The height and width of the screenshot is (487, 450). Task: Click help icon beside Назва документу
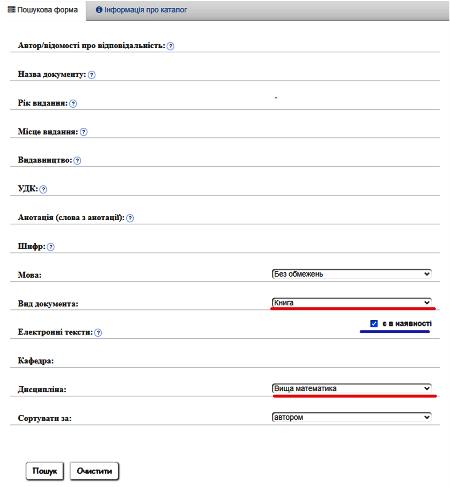[92, 75]
